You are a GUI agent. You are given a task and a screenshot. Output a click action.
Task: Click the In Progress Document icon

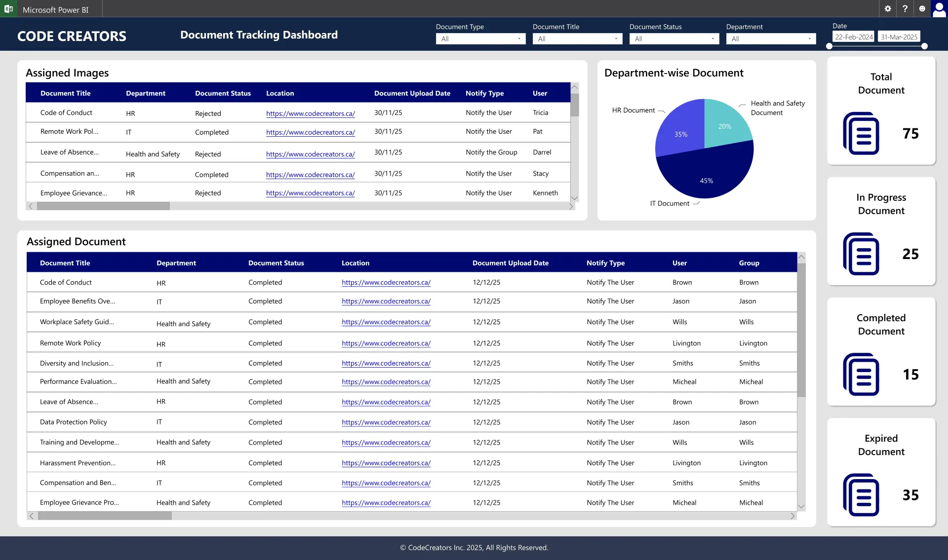861,254
